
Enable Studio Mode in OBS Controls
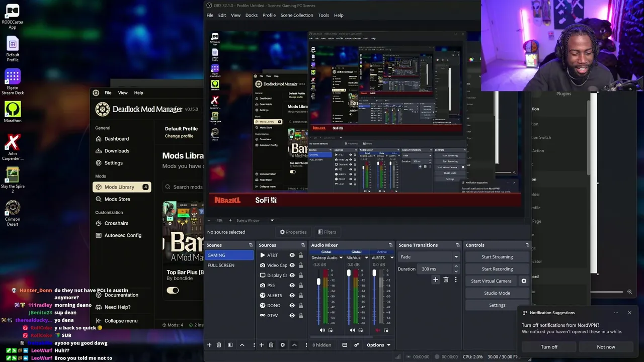pyautogui.click(x=497, y=293)
